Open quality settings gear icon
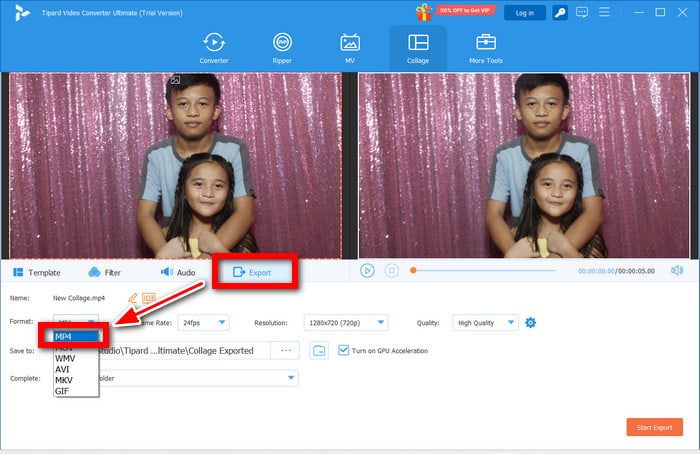 pyautogui.click(x=531, y=322)
